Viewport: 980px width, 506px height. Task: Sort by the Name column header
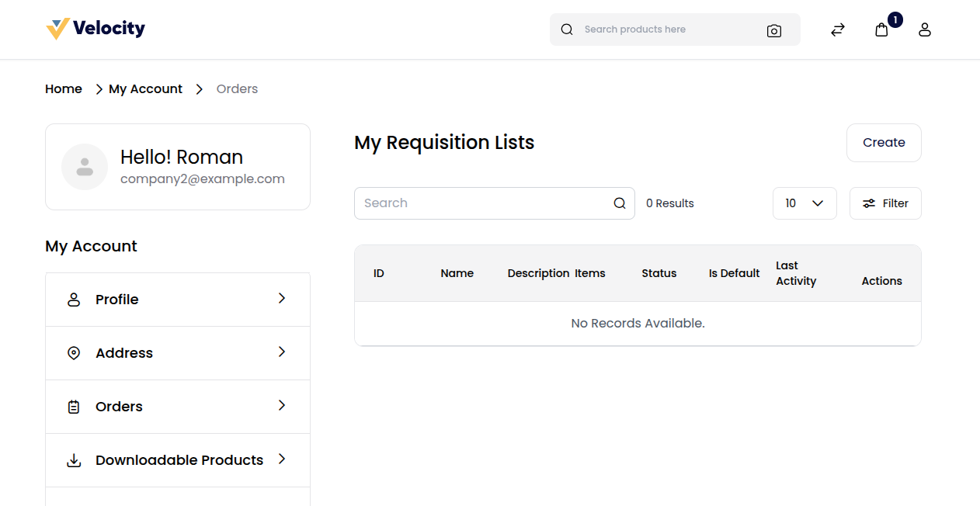click(x=457, y=273)
